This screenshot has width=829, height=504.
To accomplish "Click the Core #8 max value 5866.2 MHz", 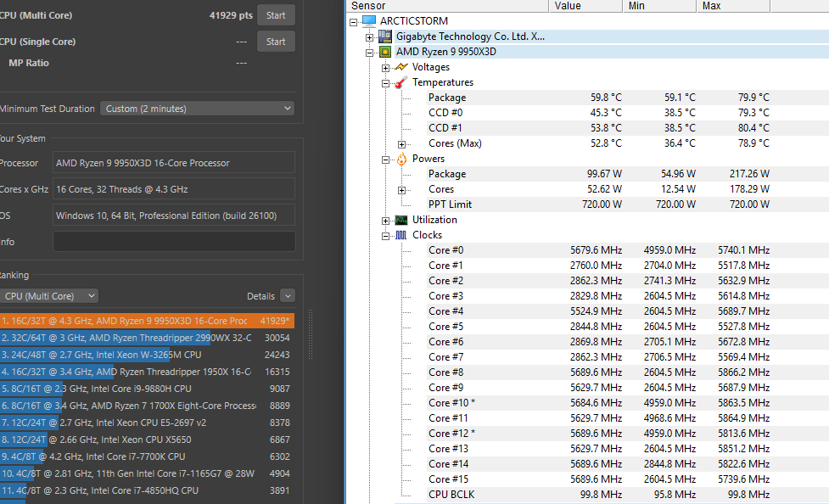I will [x=743, y=372].
